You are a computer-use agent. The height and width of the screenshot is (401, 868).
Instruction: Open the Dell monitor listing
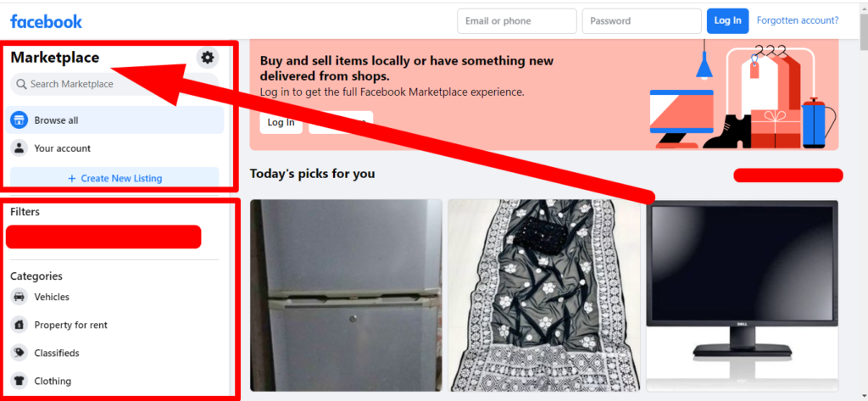coord(742,295)
